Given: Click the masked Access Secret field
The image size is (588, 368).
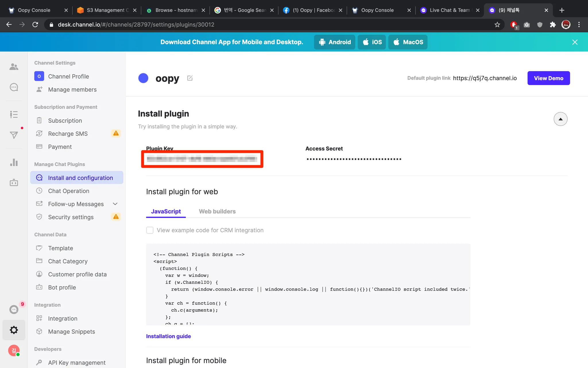Looking at the screenshot, I should click(354, 159).
